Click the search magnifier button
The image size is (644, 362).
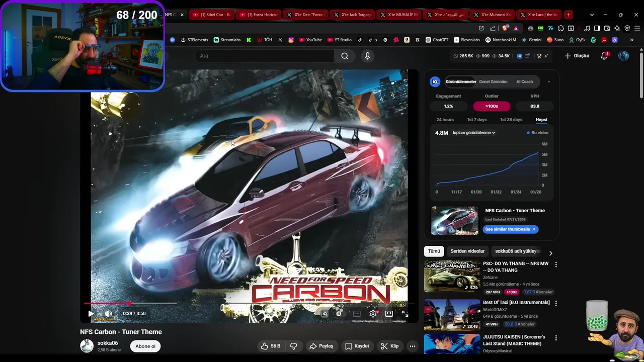tap(345, 56)
